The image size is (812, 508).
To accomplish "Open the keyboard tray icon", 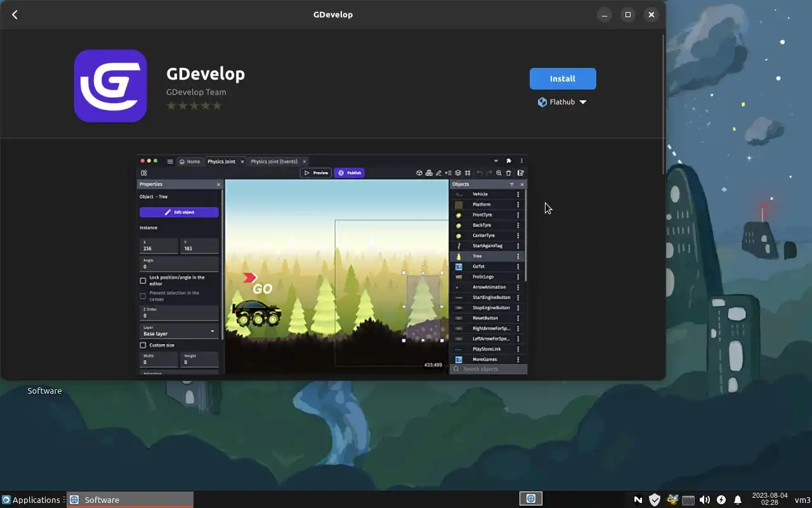I will pyautogui.click(x=688, y=500).
